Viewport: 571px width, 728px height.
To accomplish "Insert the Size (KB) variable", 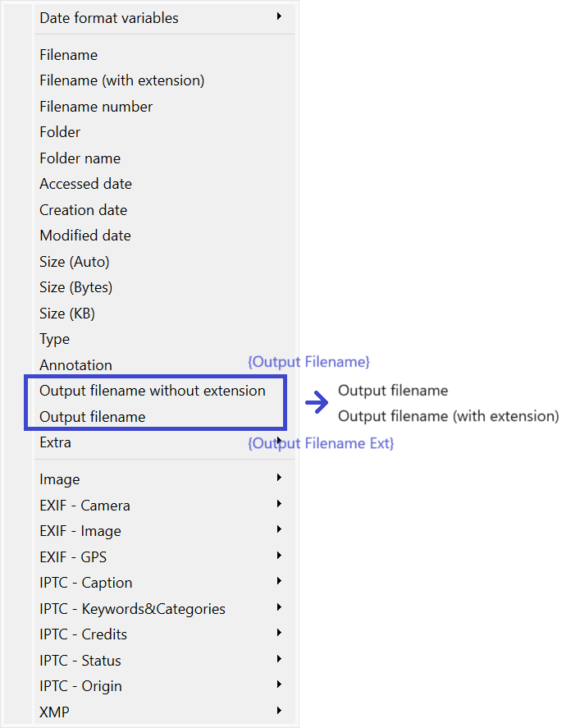I will coord(67,314).
